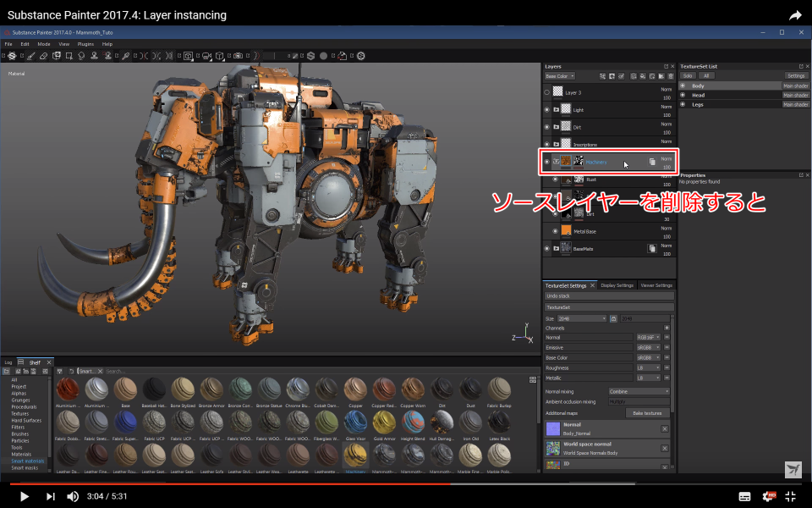Expand the Light folder
Viewport: 812px width, 508px height.
(x=557, y=110)
